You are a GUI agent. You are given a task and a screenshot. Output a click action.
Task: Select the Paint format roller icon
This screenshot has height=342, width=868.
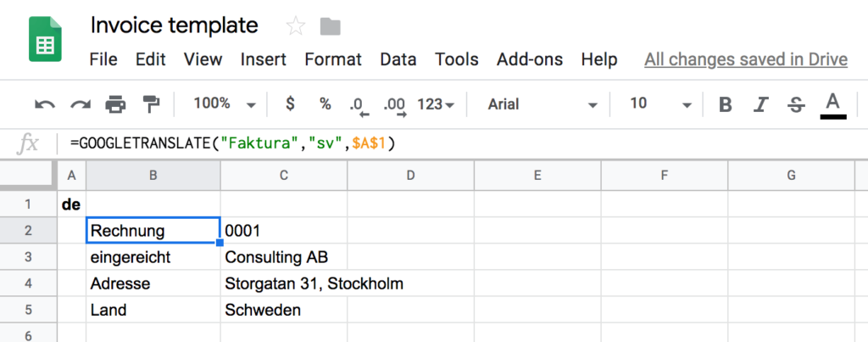(x=151, y=104)
